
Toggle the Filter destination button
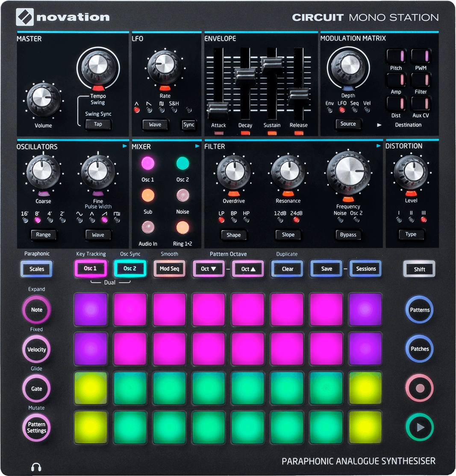pos(421,80)
